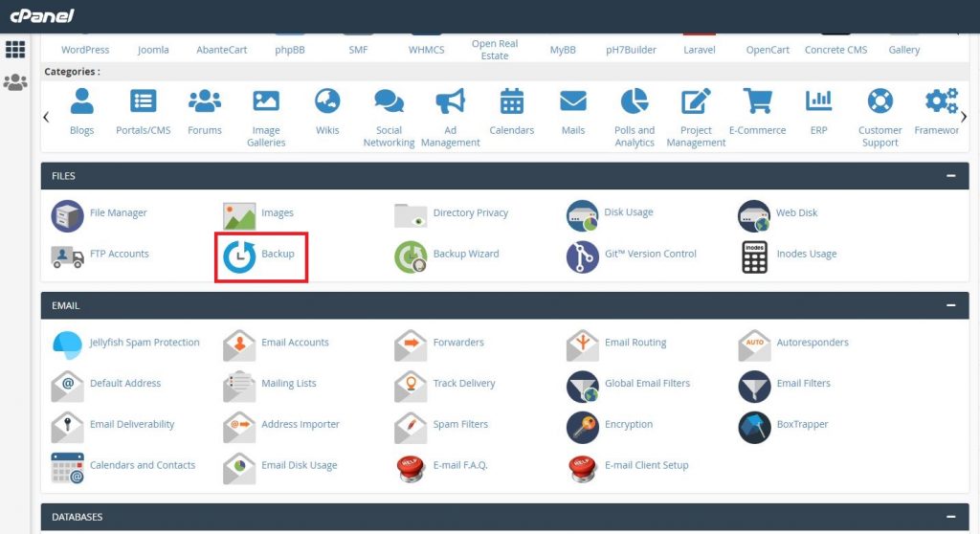Open the Encryption key icon
Screen dimensions: 980x534
pos(583,428)
